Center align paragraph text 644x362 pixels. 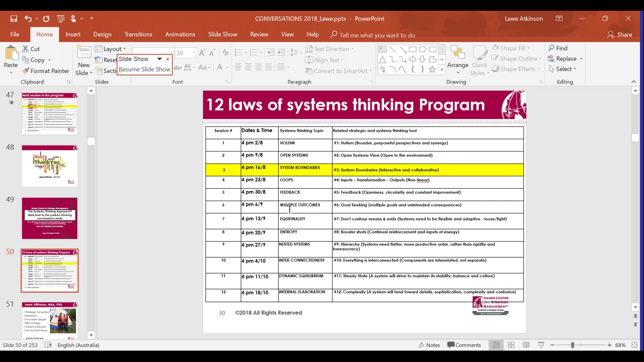pos(248,67)
